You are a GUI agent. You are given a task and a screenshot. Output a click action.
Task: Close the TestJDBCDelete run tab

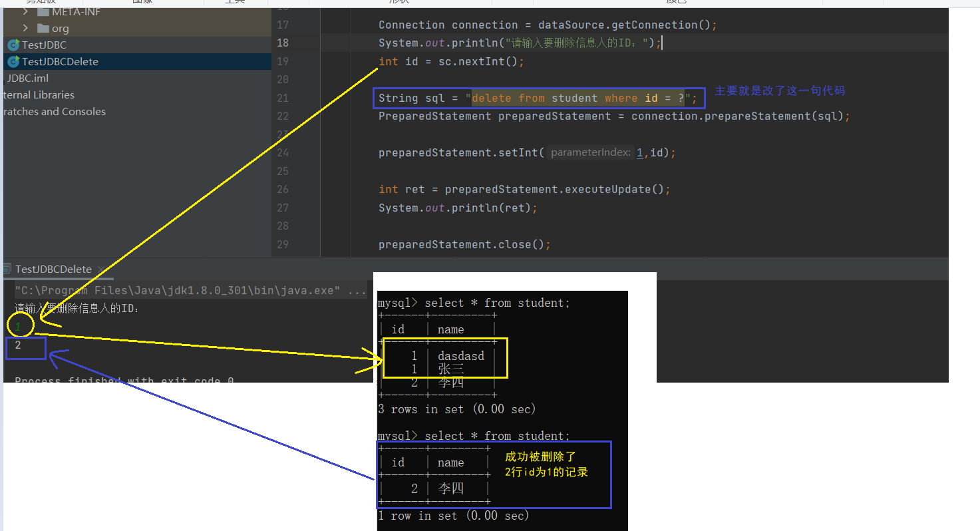tap(102, 269)
